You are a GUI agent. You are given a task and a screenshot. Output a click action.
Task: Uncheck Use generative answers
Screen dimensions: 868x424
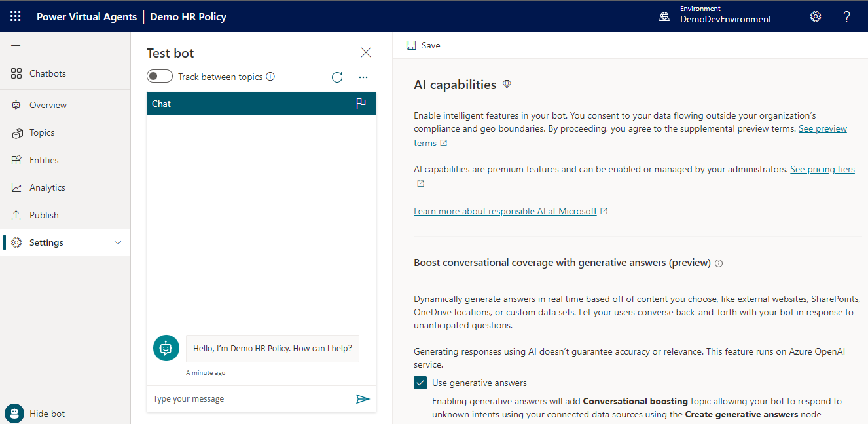tap(420, 382)
